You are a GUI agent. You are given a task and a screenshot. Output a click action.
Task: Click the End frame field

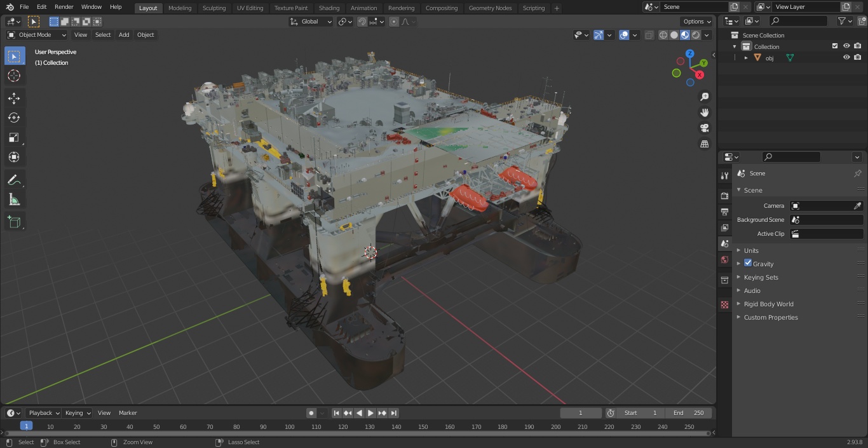[x=688, y=413]
